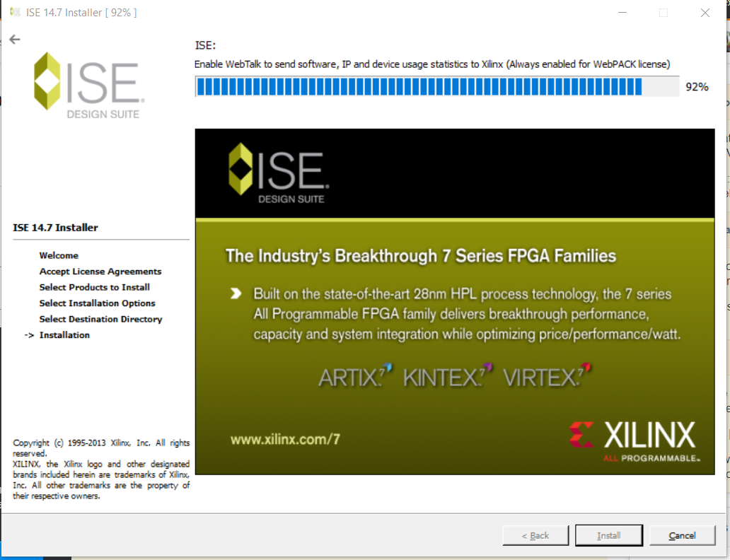Click the Virtex-7 logo
Image resolution: width=730 pixels, height=560 pixels.
pyautogui.click(x=547, y=376)
